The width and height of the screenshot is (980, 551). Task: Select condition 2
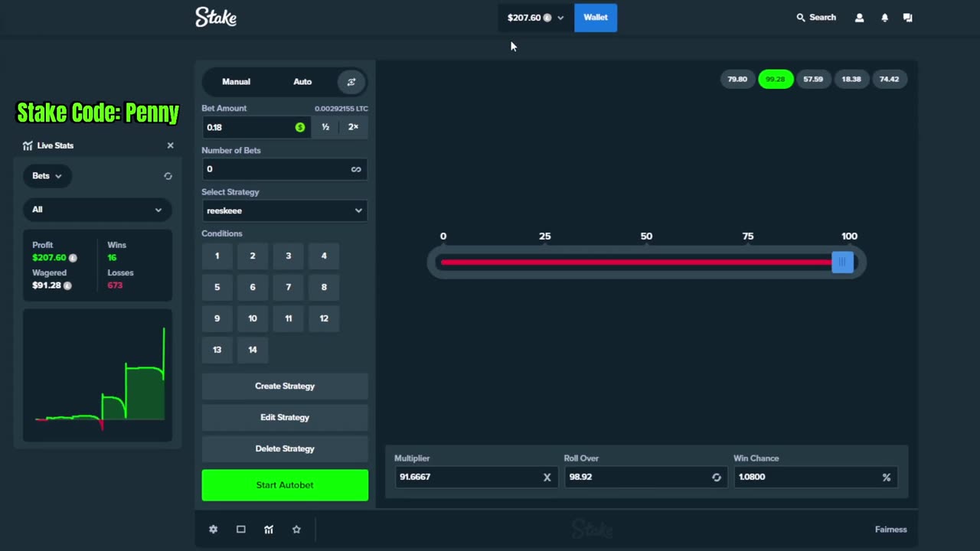(253, 256)
